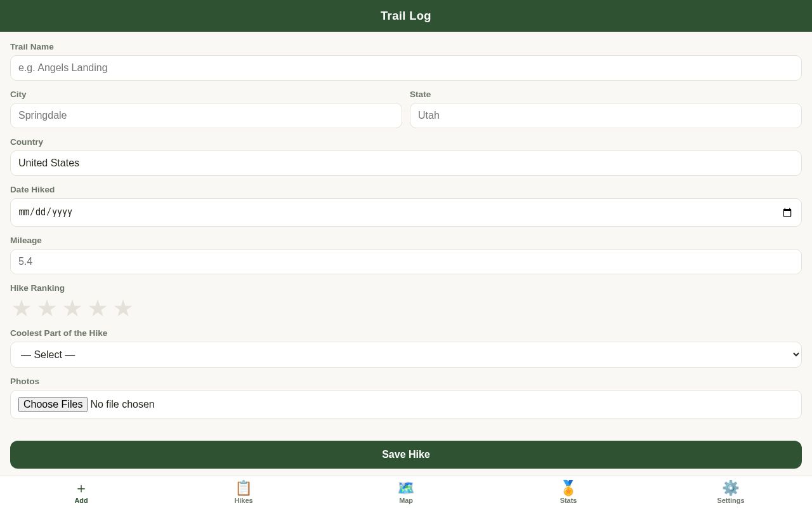Open the calendar picker for Date Hiked
This screenshot has height=508, width=812.
(x=787, y=213)
